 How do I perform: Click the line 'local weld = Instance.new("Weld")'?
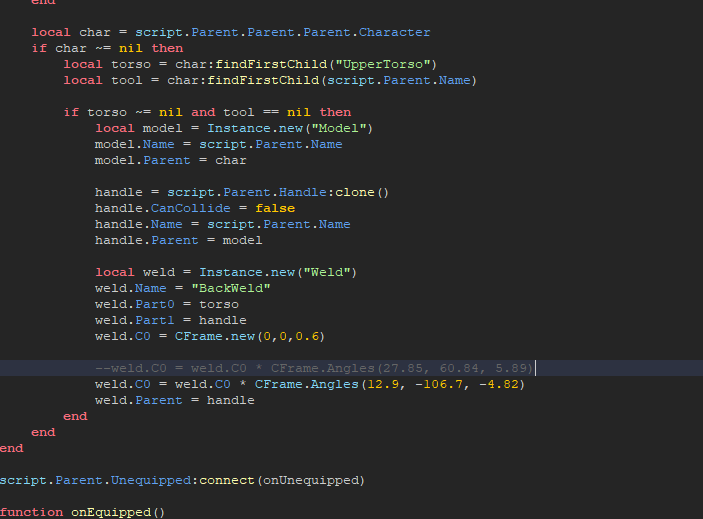(226, 272)
